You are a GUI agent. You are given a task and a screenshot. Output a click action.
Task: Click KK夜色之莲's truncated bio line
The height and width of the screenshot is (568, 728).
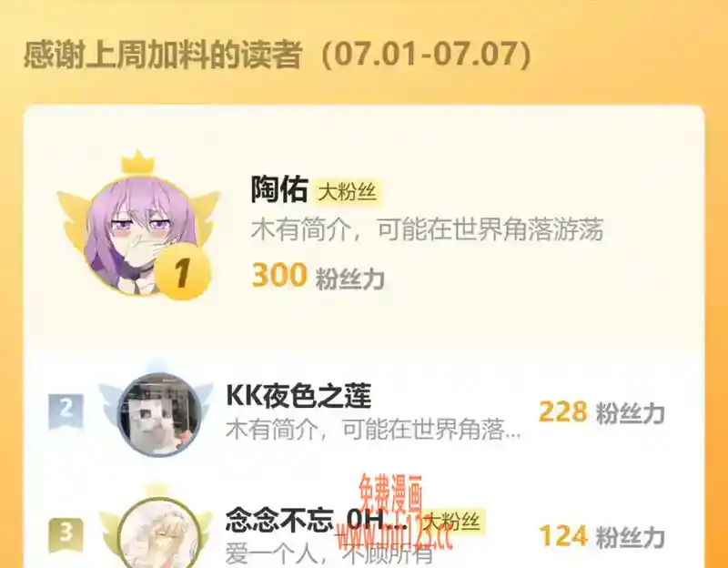tap(373, 430)
